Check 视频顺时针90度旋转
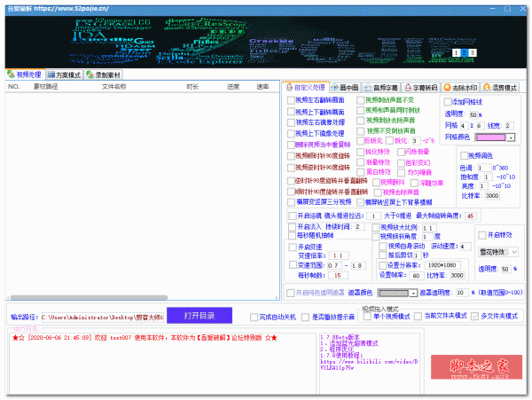 [291, 156]
